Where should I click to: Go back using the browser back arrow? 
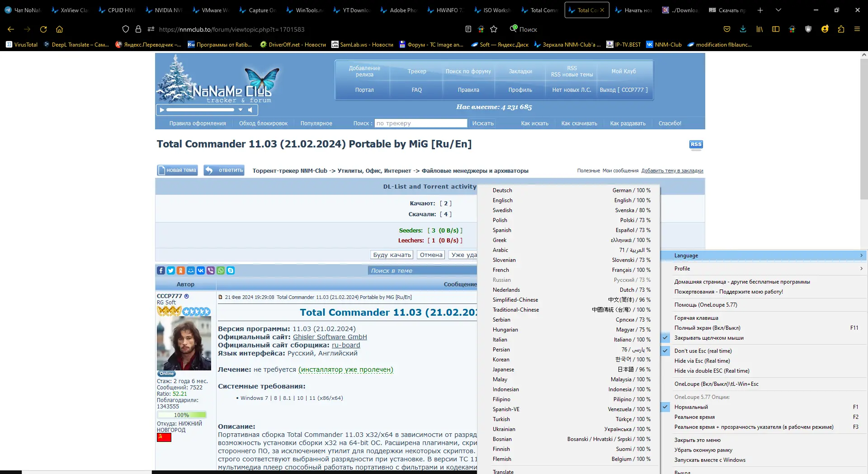pyautogui.click(x=11, y=29)
